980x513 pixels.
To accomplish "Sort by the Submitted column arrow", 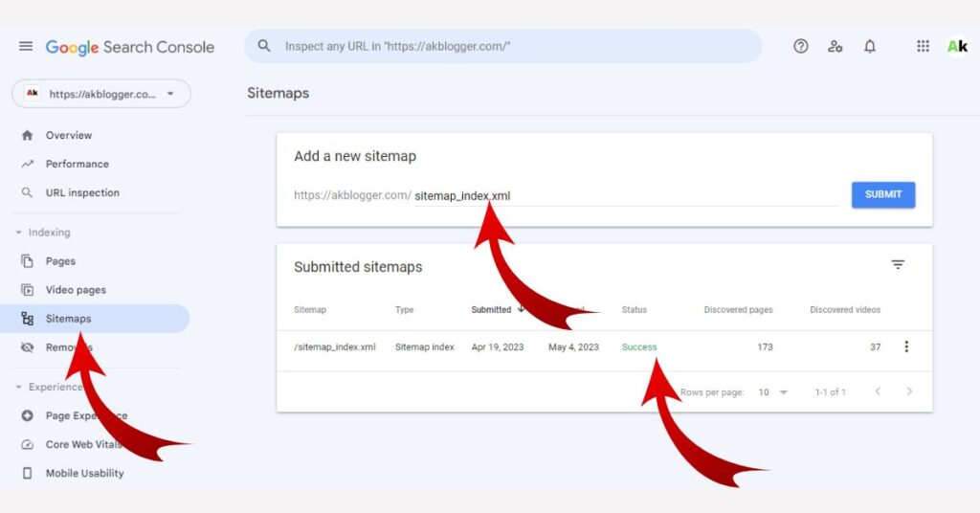I will pyautogui.click(x=521, y=309).
